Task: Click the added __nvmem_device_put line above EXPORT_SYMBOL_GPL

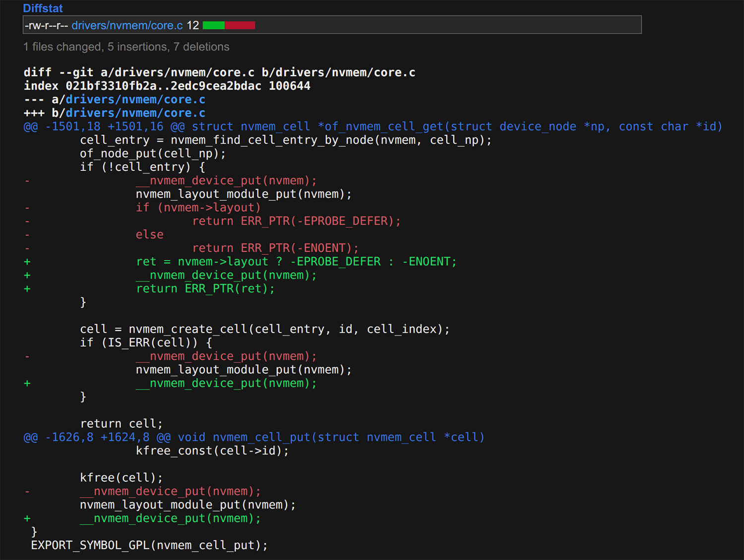Action: 170,518
